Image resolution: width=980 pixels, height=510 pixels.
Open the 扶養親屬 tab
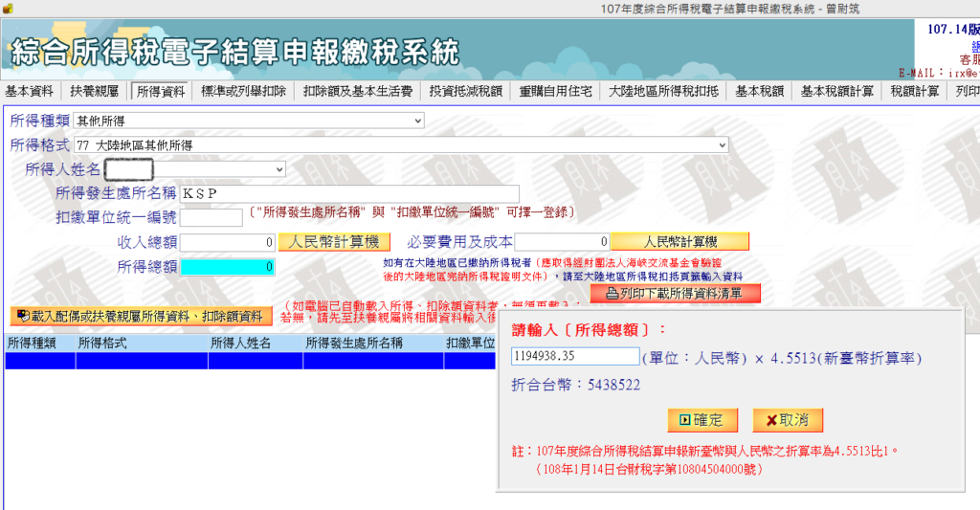click(x=94, y=92)
